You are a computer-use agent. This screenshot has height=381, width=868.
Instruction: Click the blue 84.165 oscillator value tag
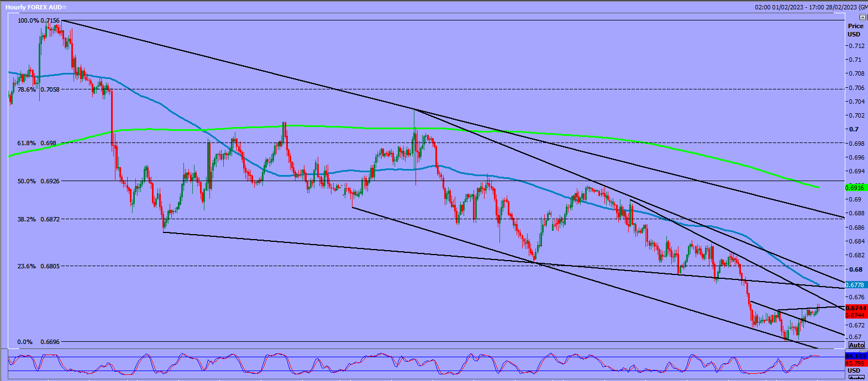(x=856, y=357)
